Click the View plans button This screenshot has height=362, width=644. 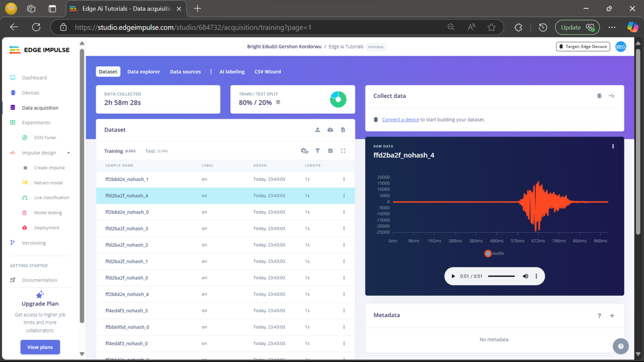click(40, 347)
